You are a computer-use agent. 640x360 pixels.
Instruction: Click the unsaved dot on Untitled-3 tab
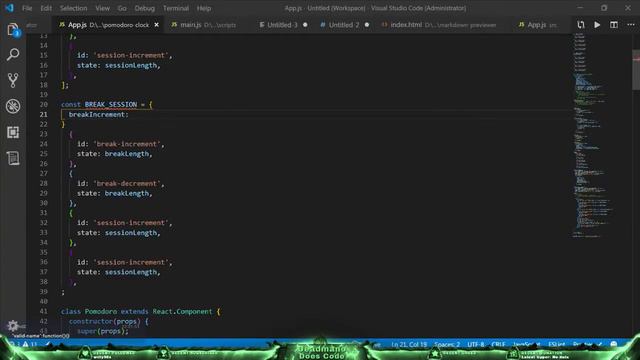(305, 25)
